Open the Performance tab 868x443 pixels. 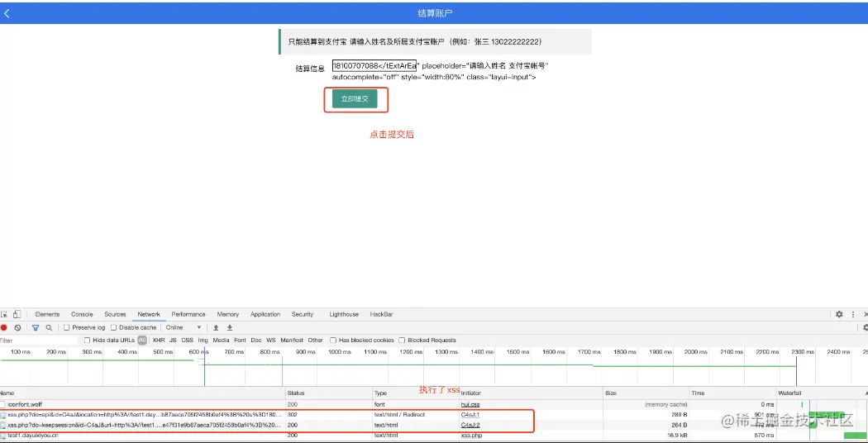click(x=188, y=314)
